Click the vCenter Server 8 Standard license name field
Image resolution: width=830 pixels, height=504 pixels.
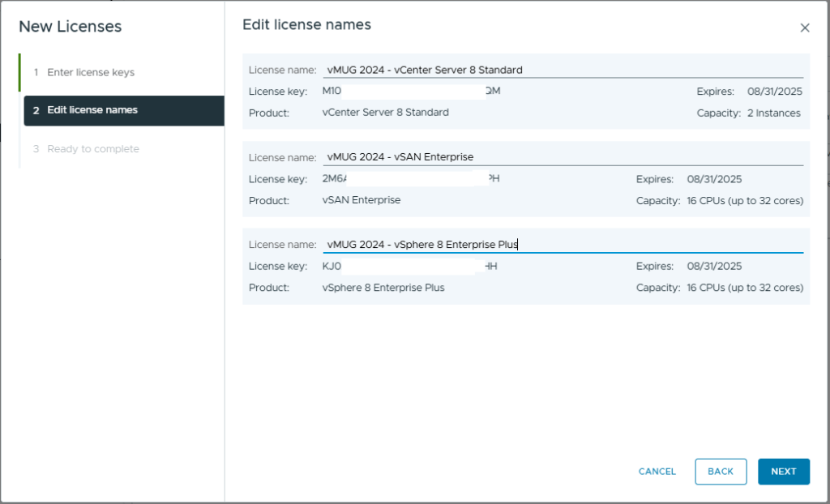tap(563, 70)
